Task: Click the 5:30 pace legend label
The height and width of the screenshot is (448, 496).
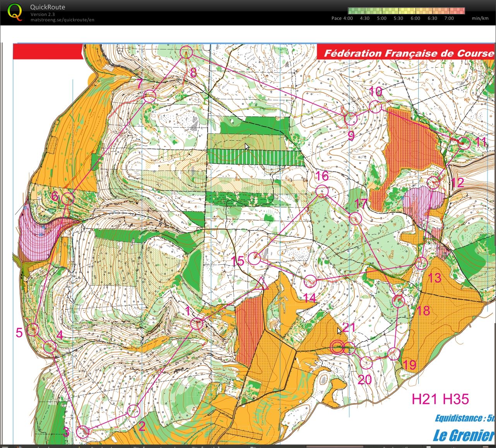Action: [398, 18]
